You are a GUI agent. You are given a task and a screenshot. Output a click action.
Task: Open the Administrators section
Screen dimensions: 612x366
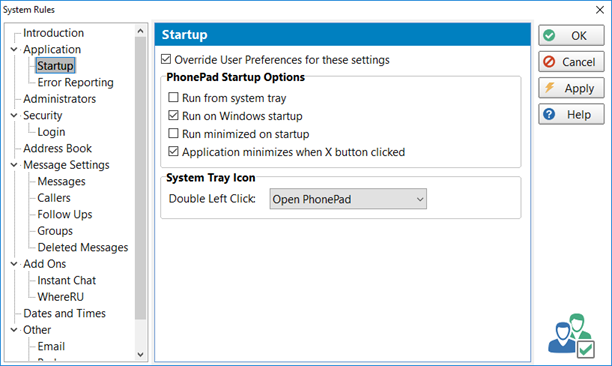click(59, 99)
